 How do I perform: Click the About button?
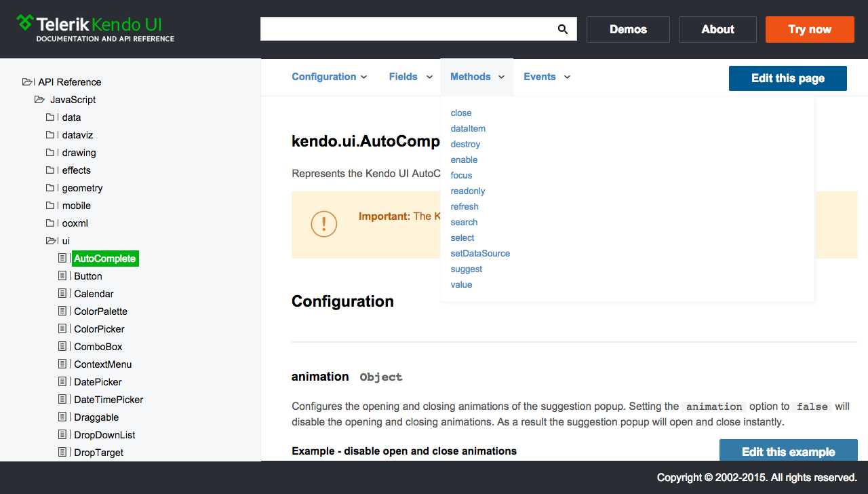coord(717,29)
